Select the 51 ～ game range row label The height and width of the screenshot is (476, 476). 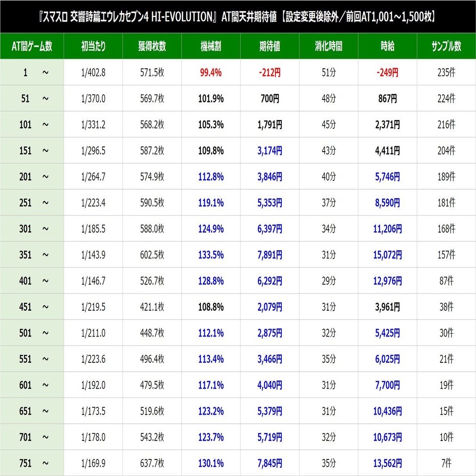[32, 99]
